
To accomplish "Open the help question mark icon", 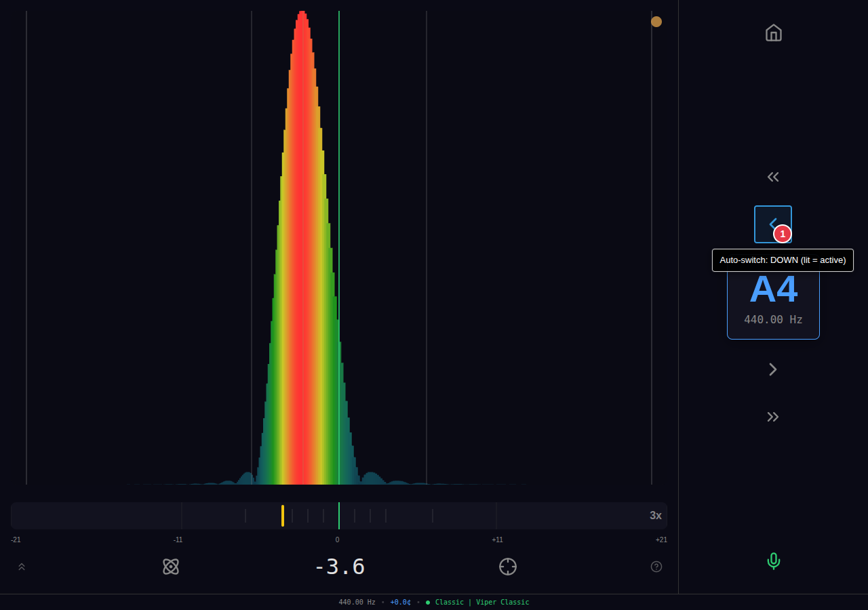I will click(x=656, y=567).
